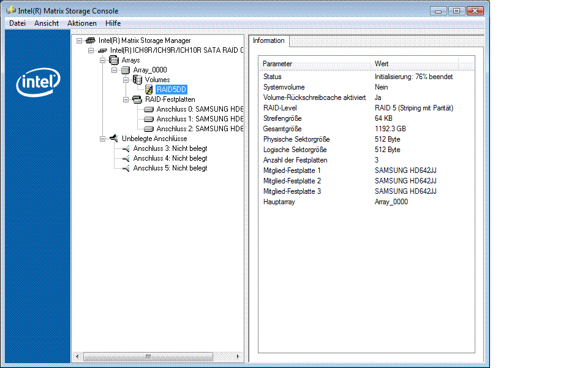
Task: Click 'Initialisierung: 76% beendet' value
Action: (413, 77)
